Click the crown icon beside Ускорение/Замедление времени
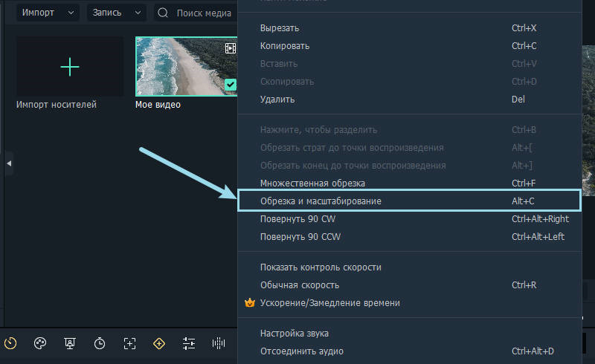595x364 pixels. coord(250,302)
